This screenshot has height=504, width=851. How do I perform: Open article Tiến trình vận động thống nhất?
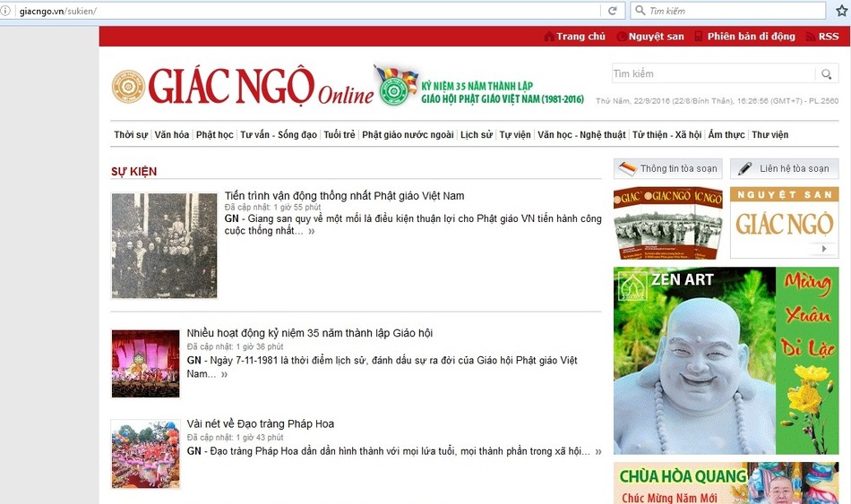click(345, 196)
